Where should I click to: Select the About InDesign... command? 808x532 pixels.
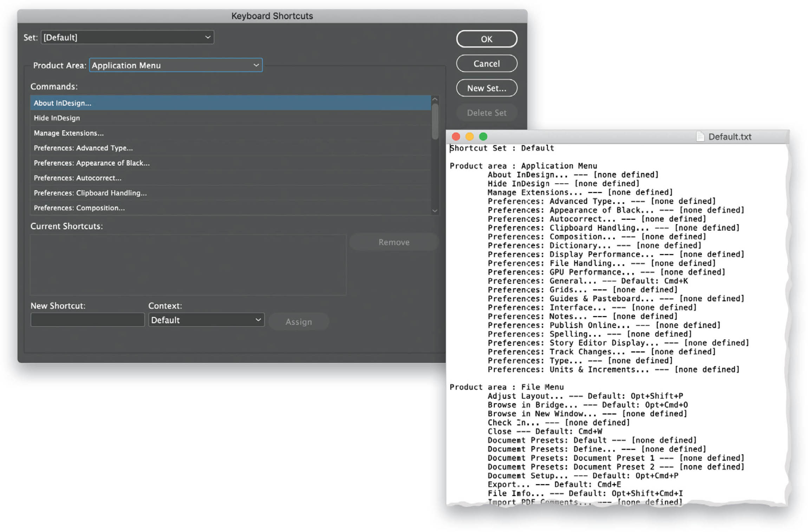(230, 103)
